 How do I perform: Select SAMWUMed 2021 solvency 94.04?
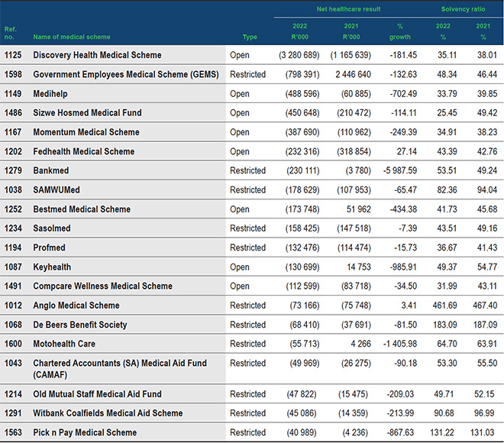click(x=487, y=189)
